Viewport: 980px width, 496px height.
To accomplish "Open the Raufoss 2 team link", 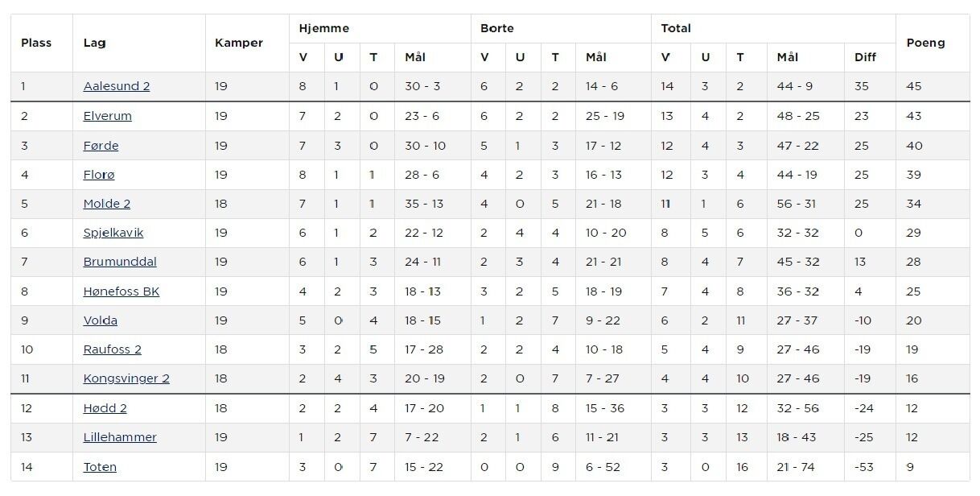I will pyautogui.click(x=113, y=349).
